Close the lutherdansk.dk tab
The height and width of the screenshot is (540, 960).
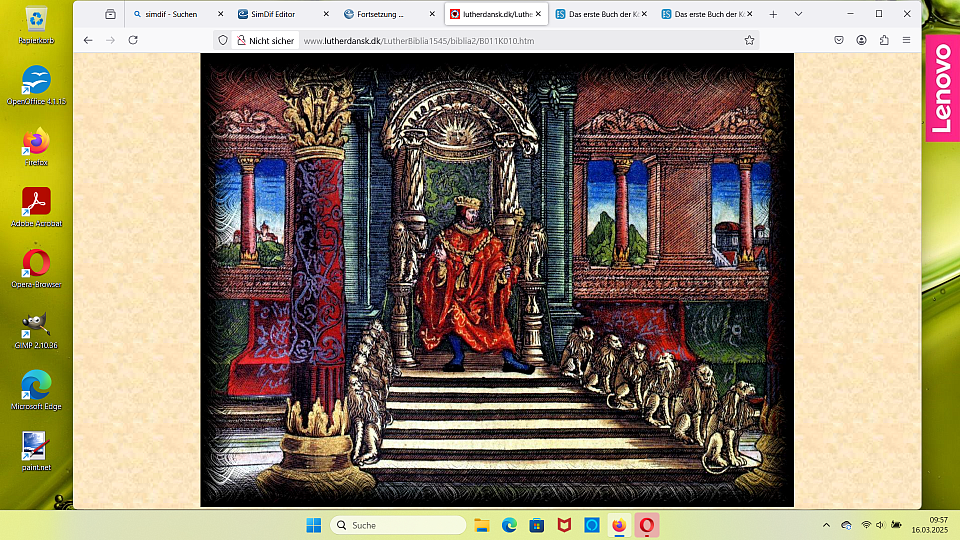[x=538, y=14]
